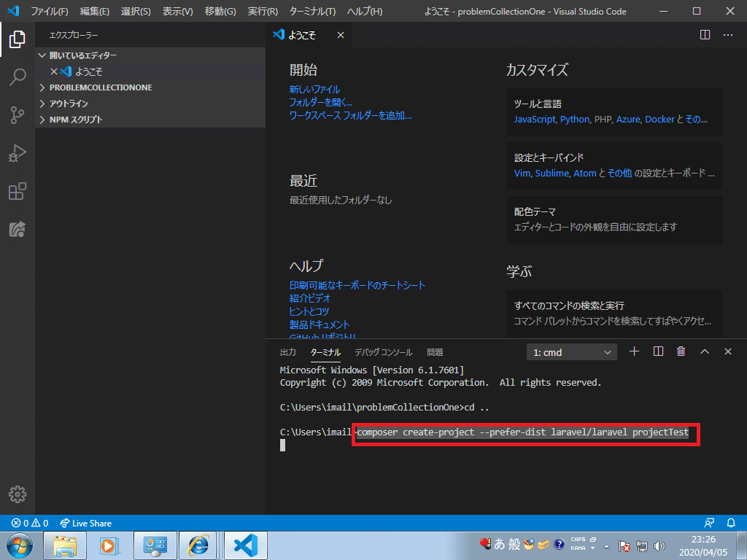Open the ファイル(F) menu
Image resolution: width=747 pixels, height=560 pixels.
click(50, 11)
